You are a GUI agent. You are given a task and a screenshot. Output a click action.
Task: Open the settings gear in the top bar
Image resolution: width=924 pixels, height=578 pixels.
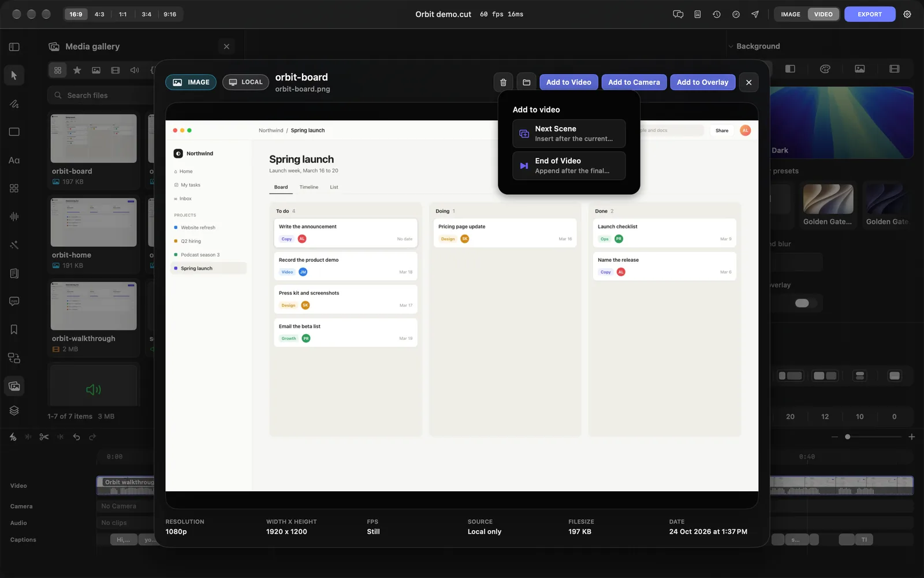click(x=907, y=14)
